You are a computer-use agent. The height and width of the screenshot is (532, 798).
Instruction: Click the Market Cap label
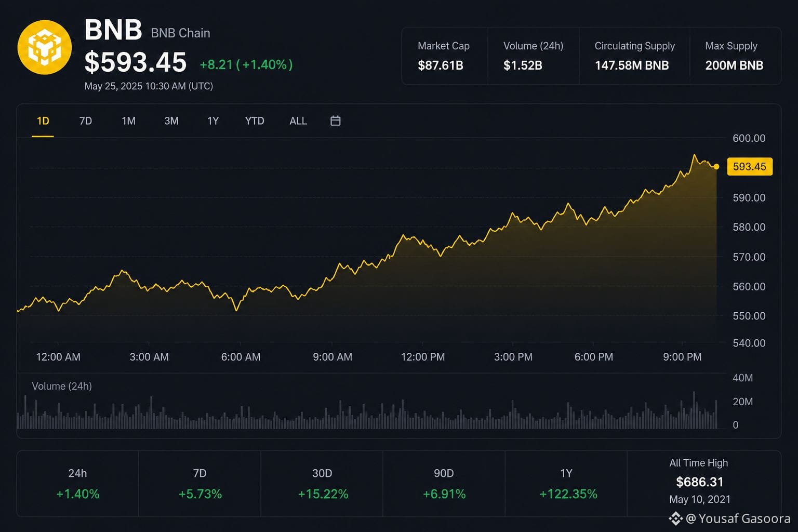444,46
